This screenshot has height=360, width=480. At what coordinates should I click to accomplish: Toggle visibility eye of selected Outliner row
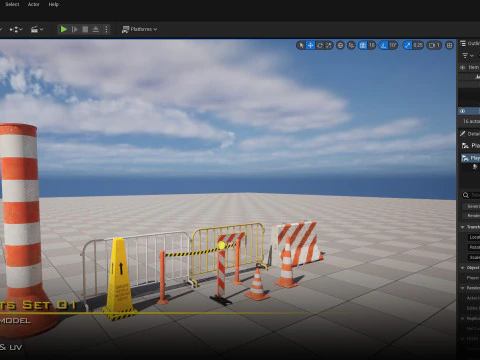pyautogui.click(x=462, y=111)
